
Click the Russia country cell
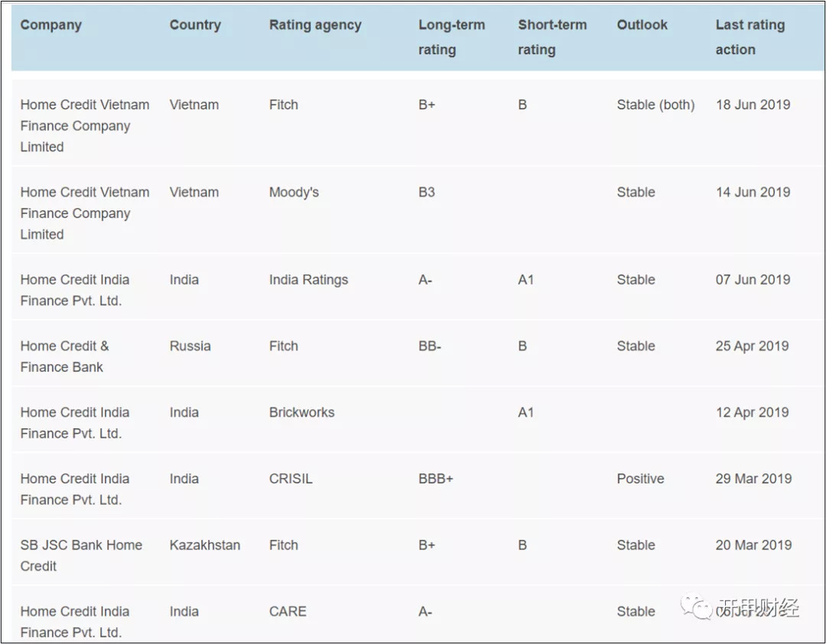tap(190, 346)
